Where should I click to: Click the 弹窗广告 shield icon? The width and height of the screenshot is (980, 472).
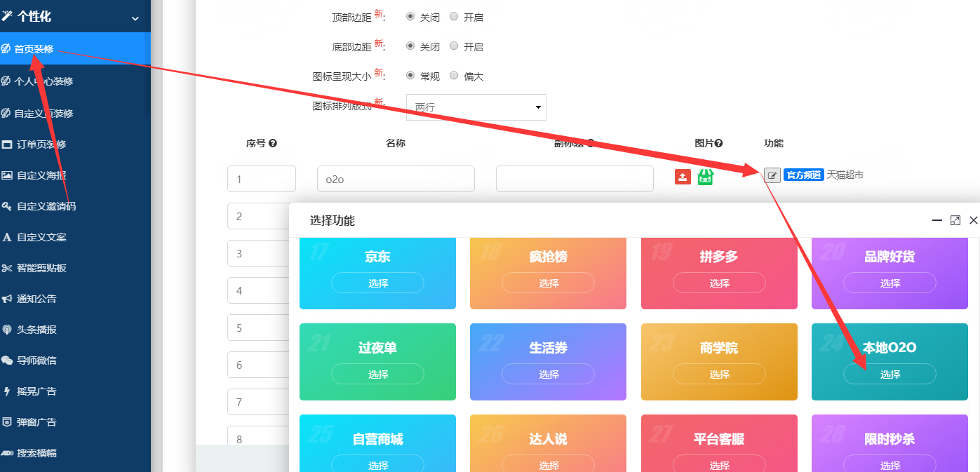point(7,422)
